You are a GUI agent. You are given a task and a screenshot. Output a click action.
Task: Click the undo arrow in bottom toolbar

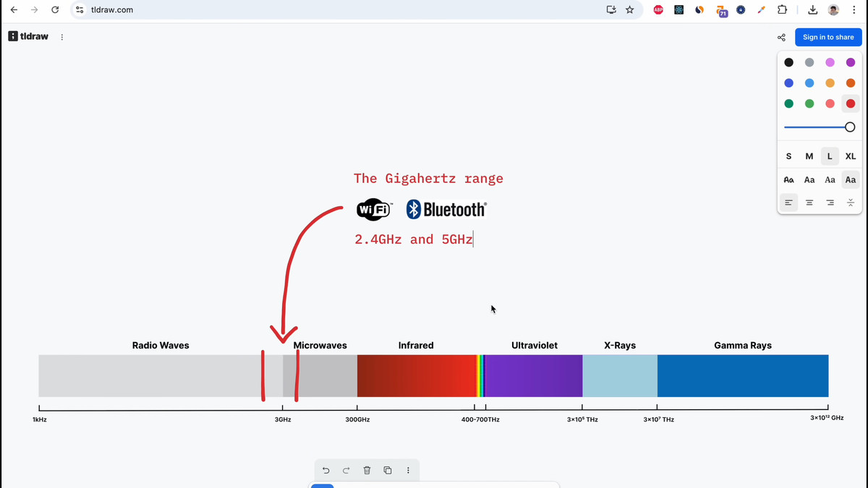326,471
